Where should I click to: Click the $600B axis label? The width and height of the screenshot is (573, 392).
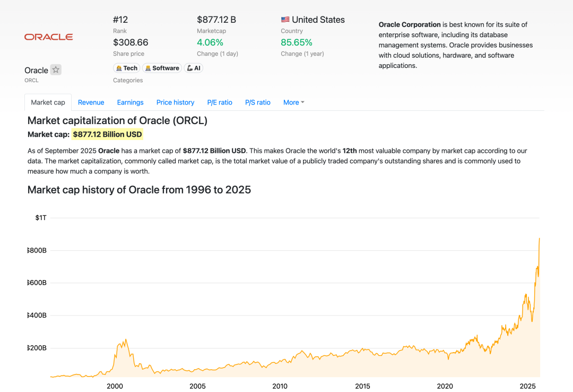(x=37, y=283)
